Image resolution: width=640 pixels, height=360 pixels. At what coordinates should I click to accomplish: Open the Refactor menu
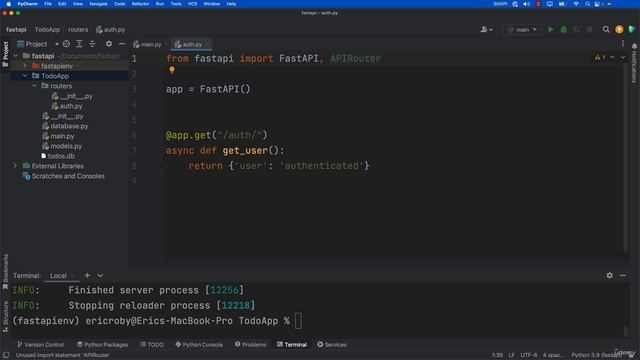coord(140,4)
